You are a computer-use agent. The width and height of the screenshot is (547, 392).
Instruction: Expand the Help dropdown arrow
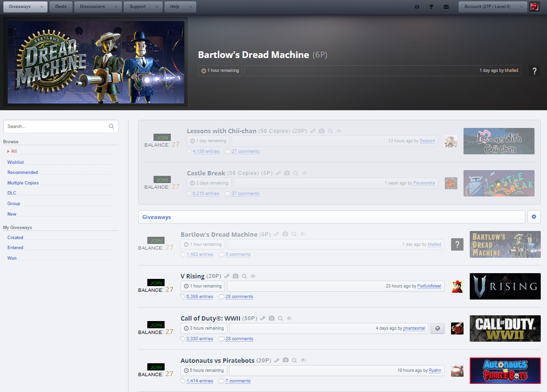click(x=190, y=7)
